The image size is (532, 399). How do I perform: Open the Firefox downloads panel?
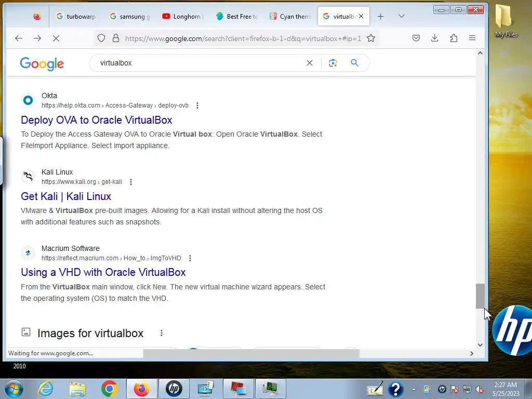click(x=435, y=38)
